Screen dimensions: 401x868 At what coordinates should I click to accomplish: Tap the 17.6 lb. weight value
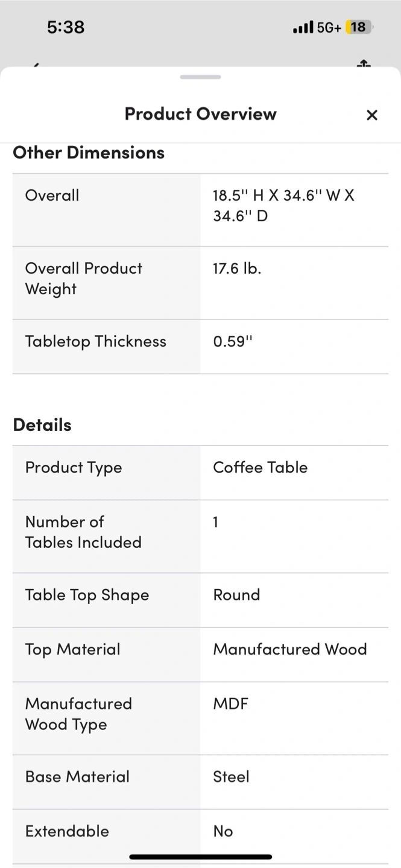point(237,268)
